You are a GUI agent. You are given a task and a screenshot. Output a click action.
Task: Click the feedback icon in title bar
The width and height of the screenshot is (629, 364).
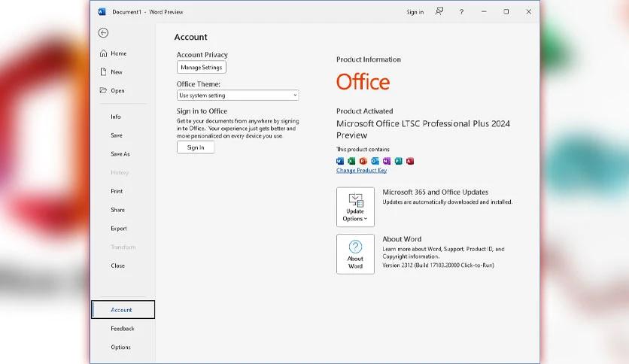pos(439,12)
